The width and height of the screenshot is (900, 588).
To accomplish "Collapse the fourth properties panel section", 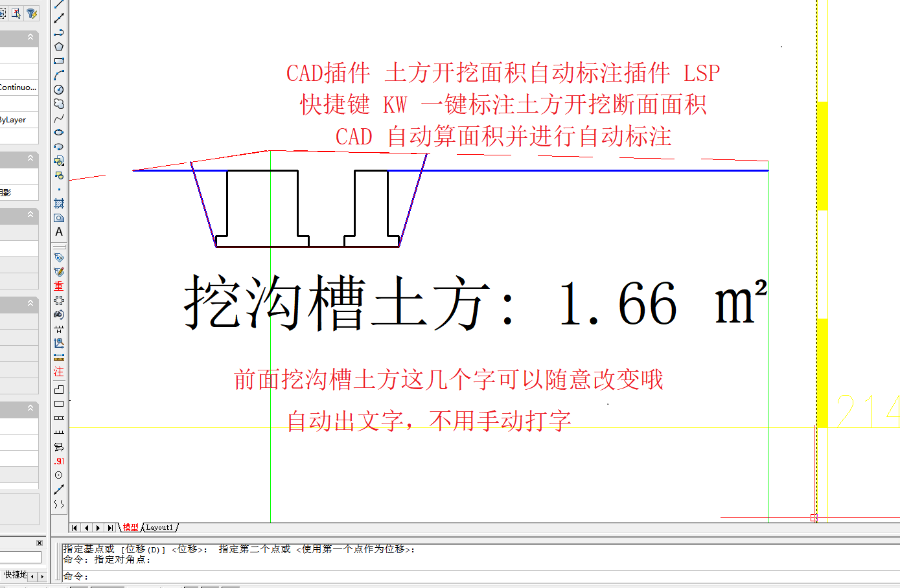I will coord(30,303).
